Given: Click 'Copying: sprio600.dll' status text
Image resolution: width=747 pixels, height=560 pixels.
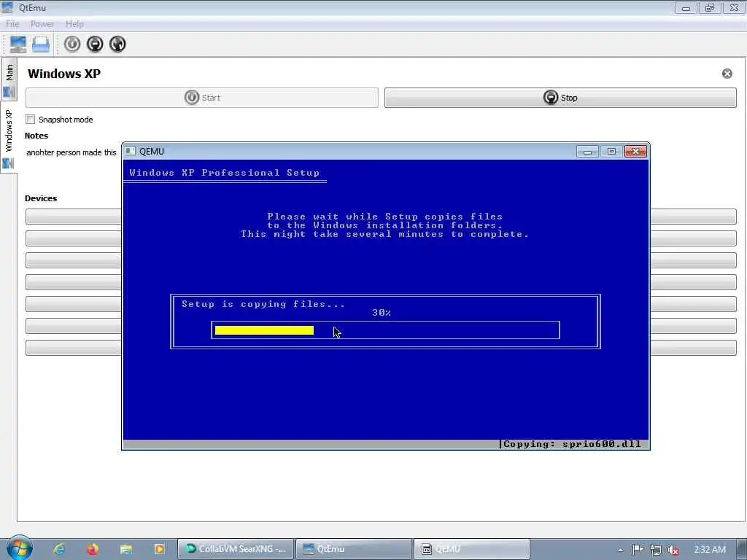Looking at the screenshot, I should click(572, 444).
